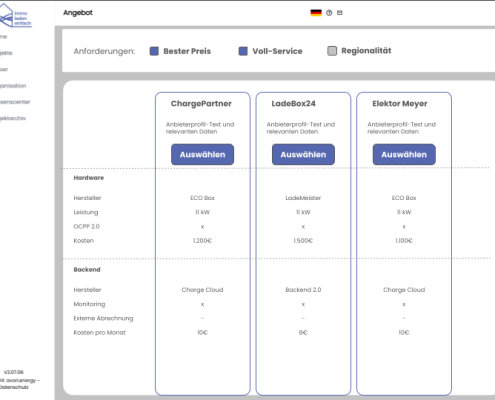The width and height of the screenshot is (495, 400).
Task: Click the Hersteller label under Hardware
Action: click(x=87, y=198)
